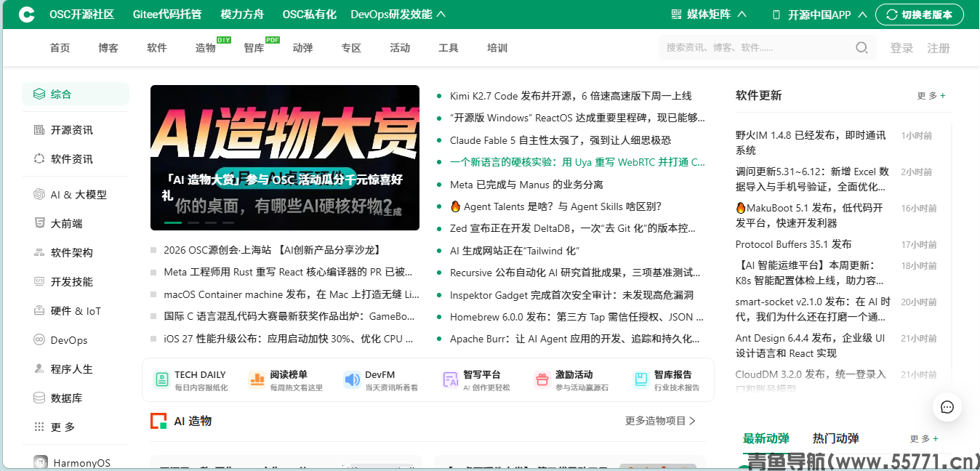Click the 大前端 sidebar icon
This screenshot has height=471, width=980.
pos(39,223)
